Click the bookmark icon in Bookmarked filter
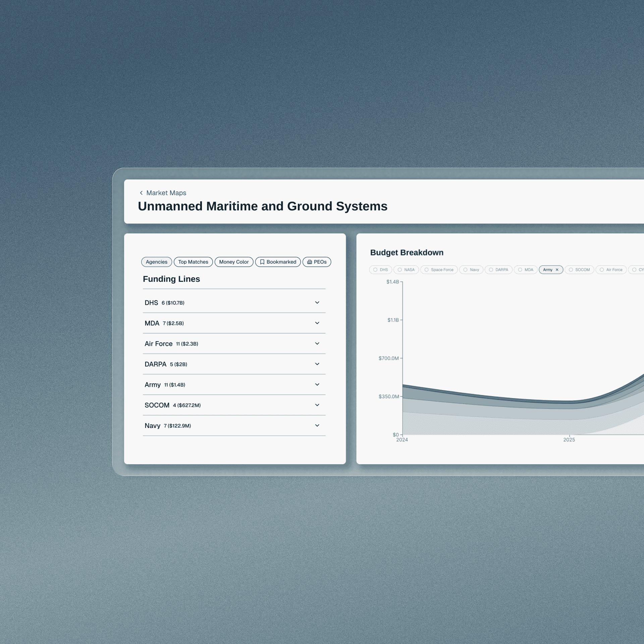 262,262
